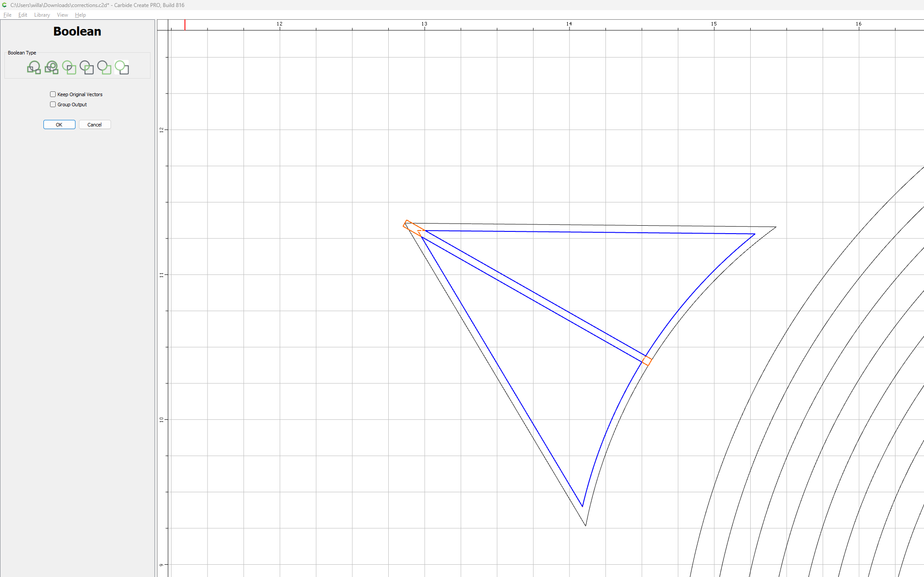The height and width of the screenshot is (577, 924).
Task: Pick the highlighted green-circle subtract icon
Action: (122, 68)
